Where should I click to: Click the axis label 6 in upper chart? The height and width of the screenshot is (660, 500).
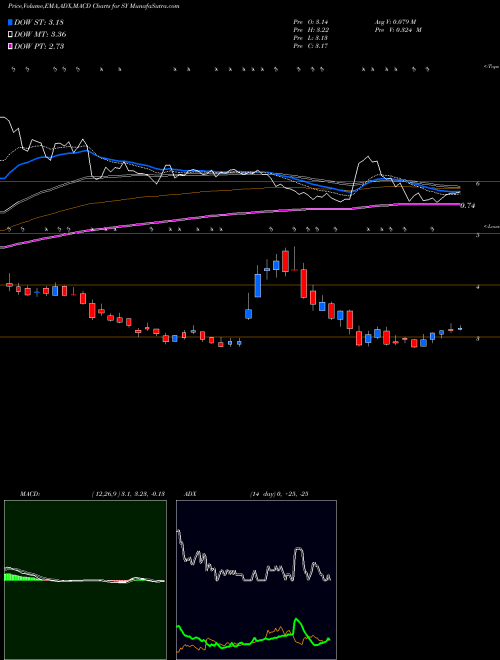click(x=478, y=184)
